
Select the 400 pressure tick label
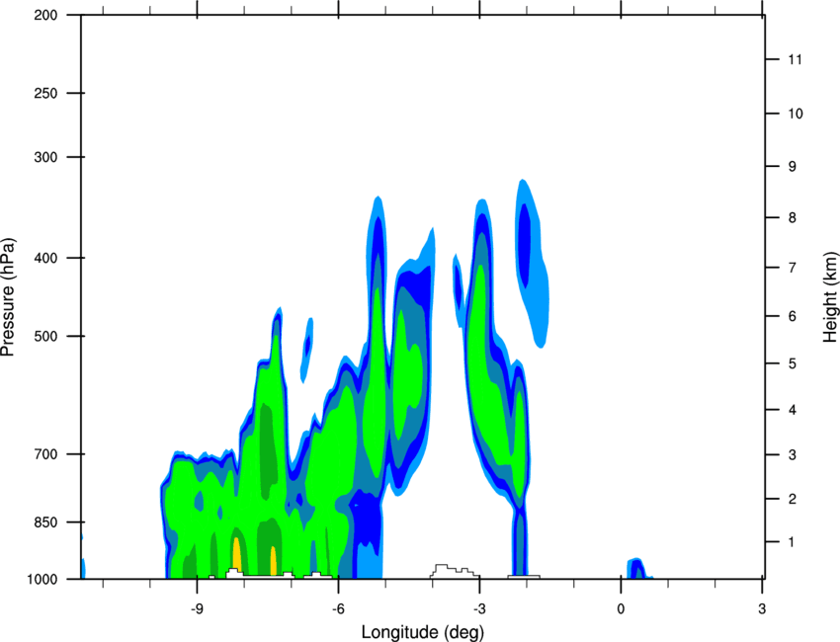pos(45,258)
